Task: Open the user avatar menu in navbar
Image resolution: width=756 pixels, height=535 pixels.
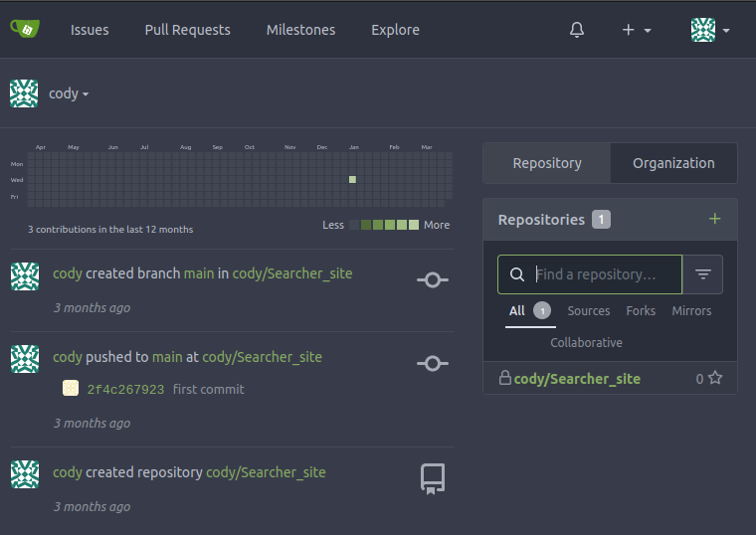Action: point(710,30)
